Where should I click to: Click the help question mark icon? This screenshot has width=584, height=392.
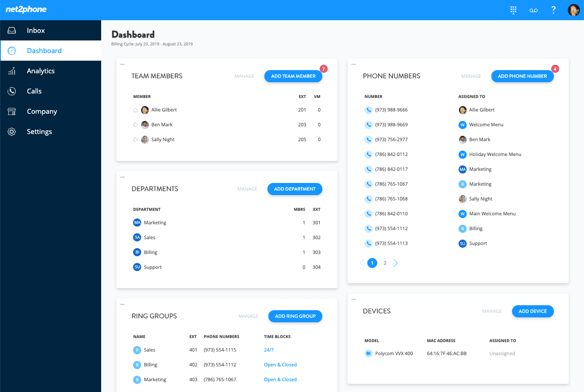[553, 10]
